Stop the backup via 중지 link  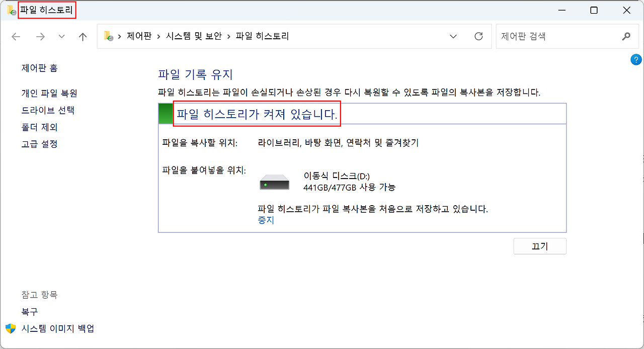click(x=266, y=220)
